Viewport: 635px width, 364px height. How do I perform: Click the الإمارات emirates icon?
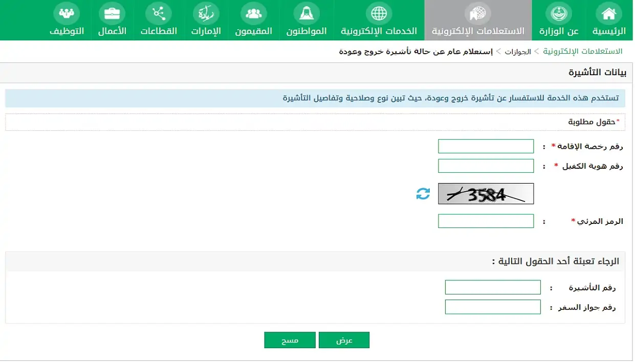click(206, 13)
